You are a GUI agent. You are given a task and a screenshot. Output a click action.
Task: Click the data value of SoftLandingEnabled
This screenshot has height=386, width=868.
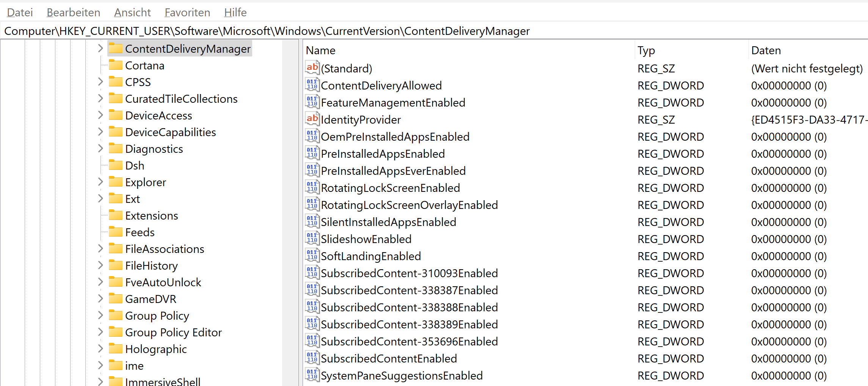(x=789, y=256)
